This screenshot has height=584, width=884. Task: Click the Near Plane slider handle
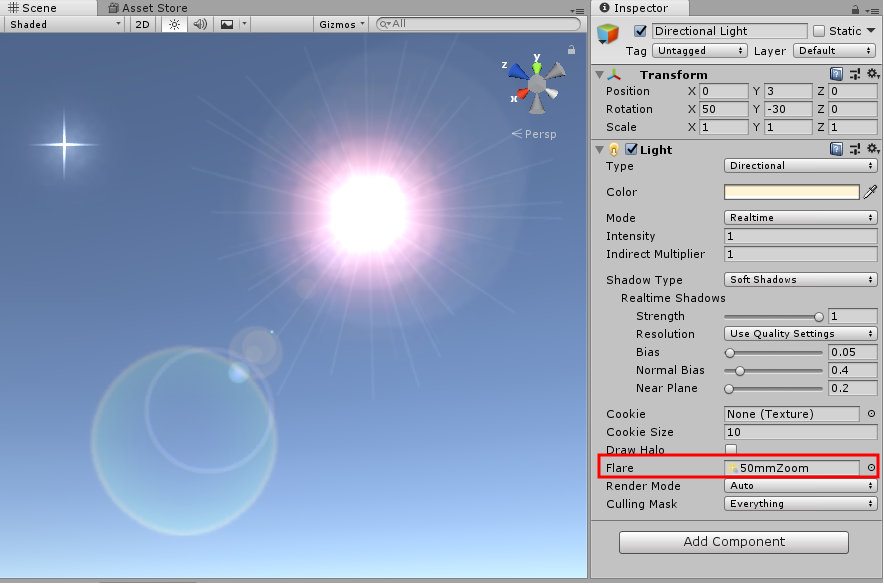[729, 389]
